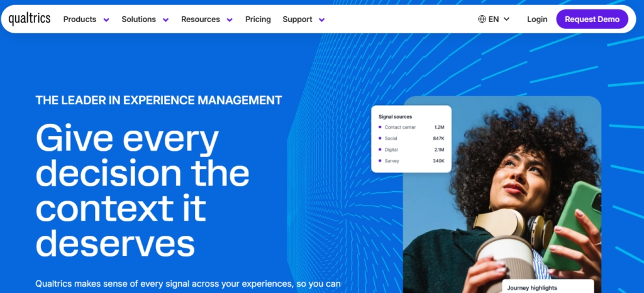The width and height of the screenshot is (644, 293).
Task: Expand the Solutions chevron arrow
Action: (166, 19)
